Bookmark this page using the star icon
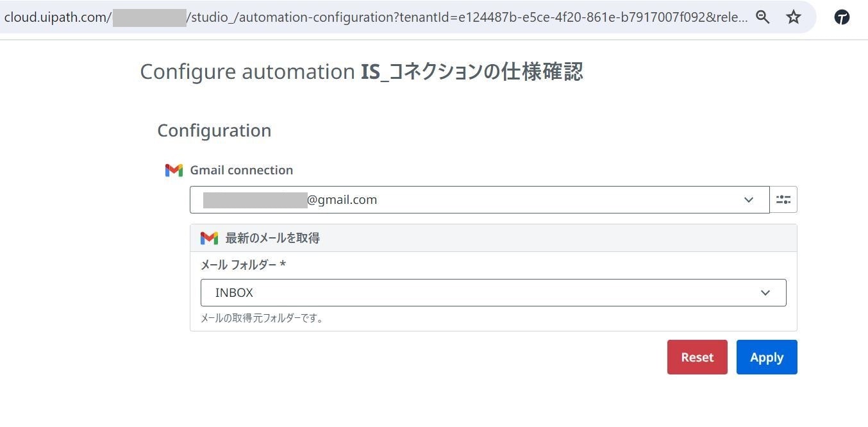 coord(794,17)
